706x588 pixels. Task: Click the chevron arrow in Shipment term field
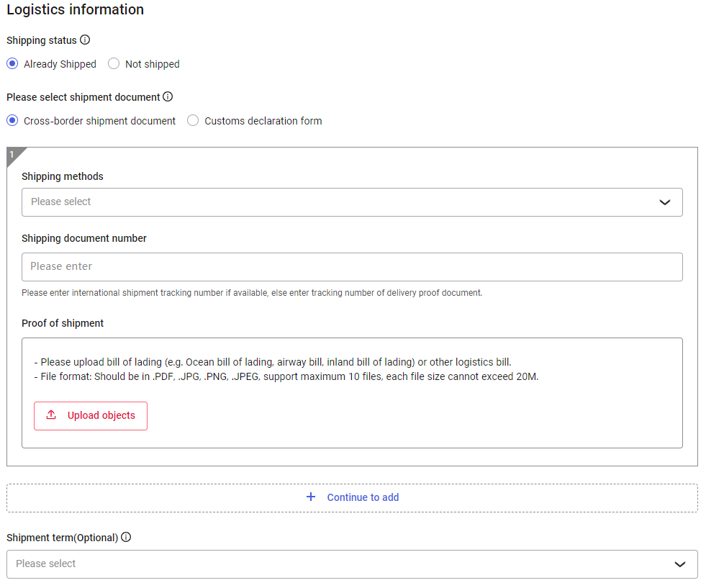(680, 564)
